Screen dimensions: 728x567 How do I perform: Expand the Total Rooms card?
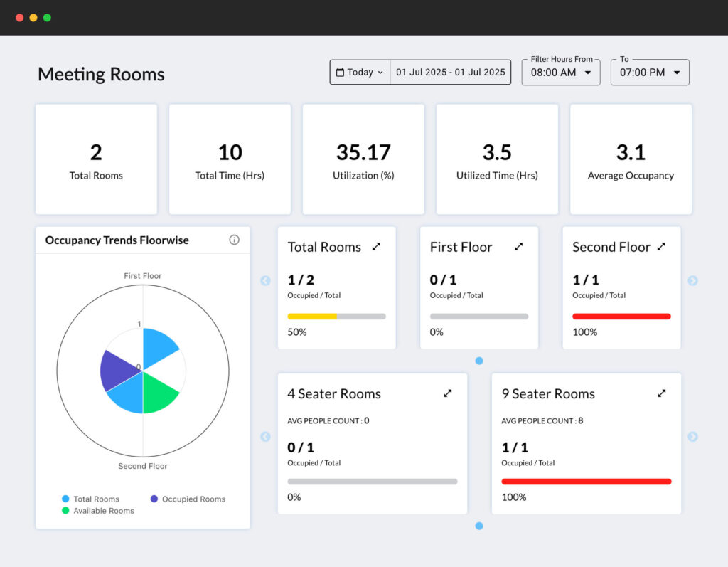376,247
